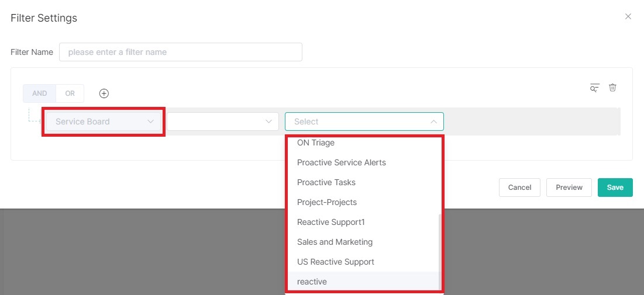Pick Proactive Tasks from dropdown list
This screenshot has width=644, height=295.
tap(326, 182)
